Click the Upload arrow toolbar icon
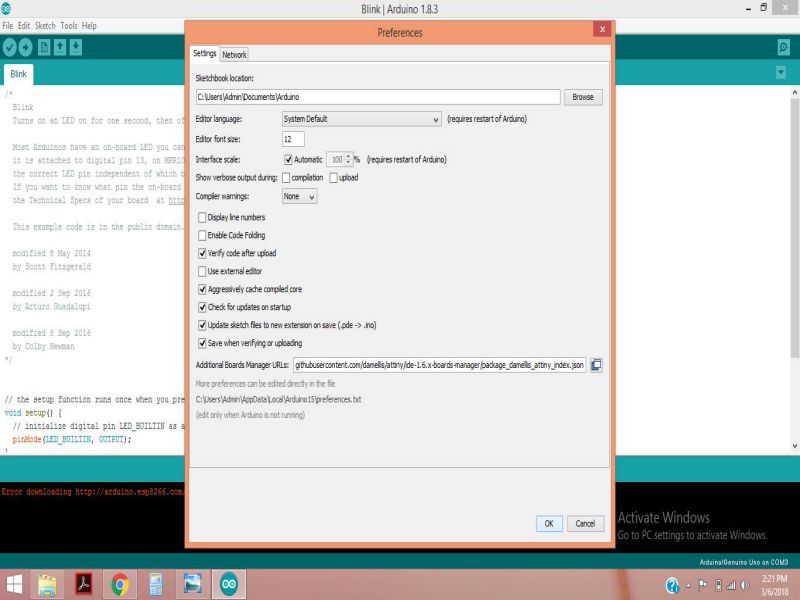 pos(26,47)
